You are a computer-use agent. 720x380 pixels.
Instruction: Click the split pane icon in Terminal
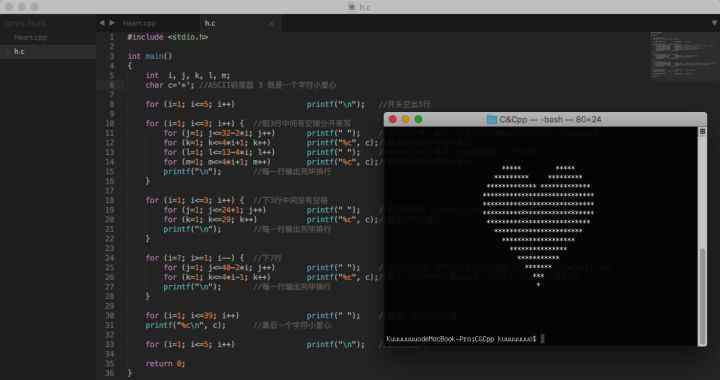[702, 131]
